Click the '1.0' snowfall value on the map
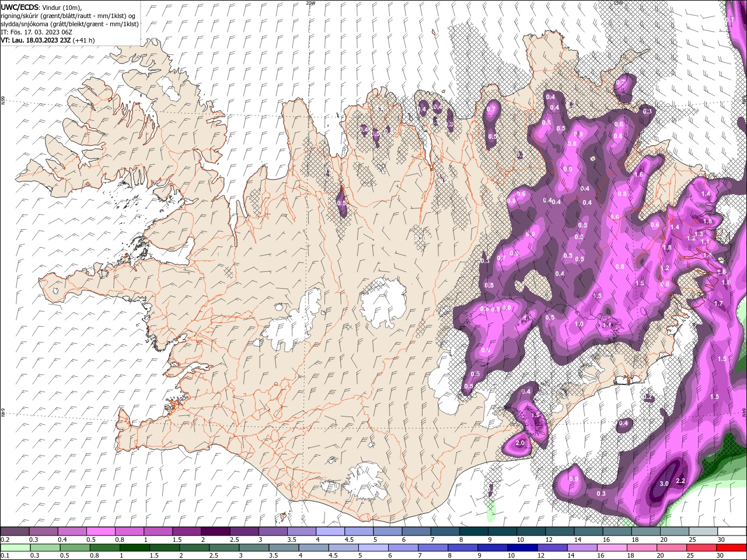 pyautogui.click(x=579, y=324)
